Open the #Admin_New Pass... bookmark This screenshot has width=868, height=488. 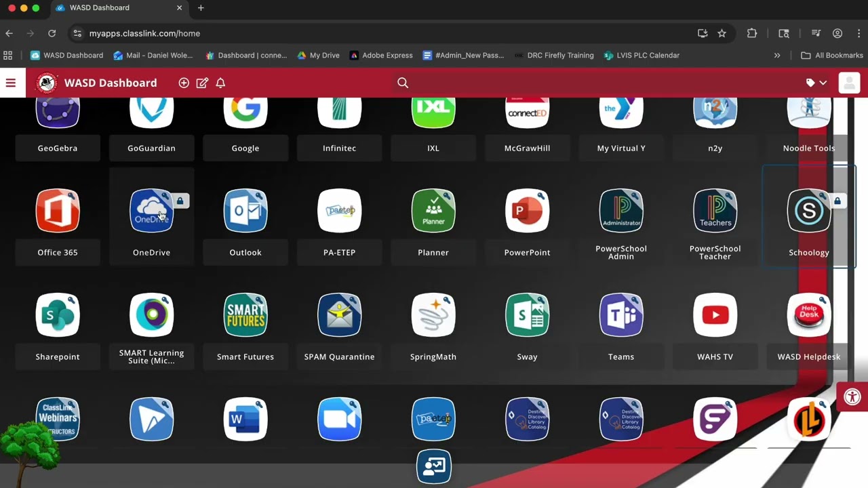pos(463,56)
